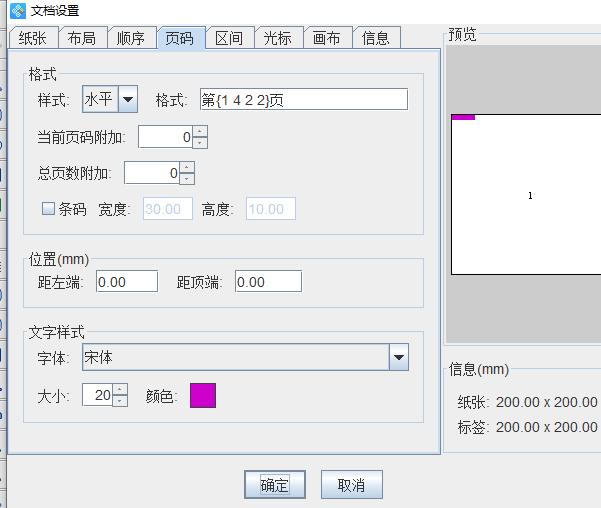The height and width of the screenshot is (508, 601).
Task: Switch to the 纸张 tab
Action: coord(33,38)
